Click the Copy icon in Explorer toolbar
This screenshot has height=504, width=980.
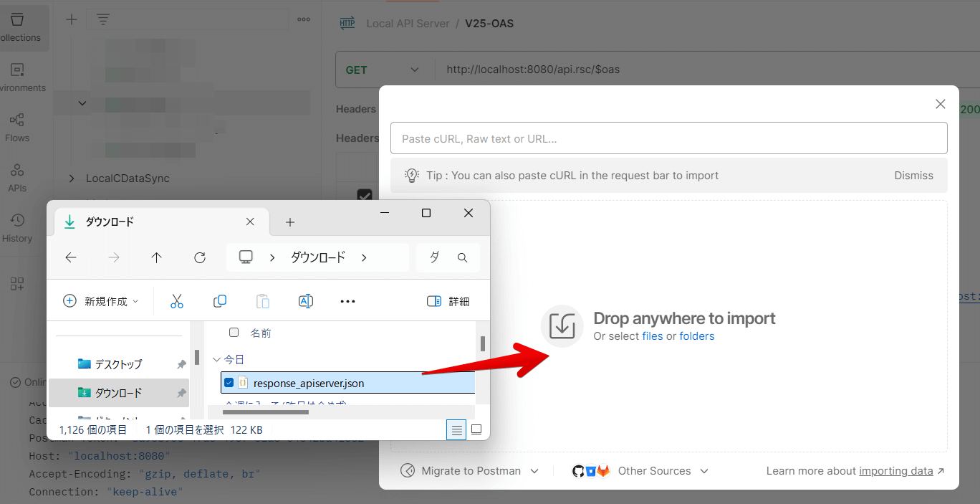(220, 301)
